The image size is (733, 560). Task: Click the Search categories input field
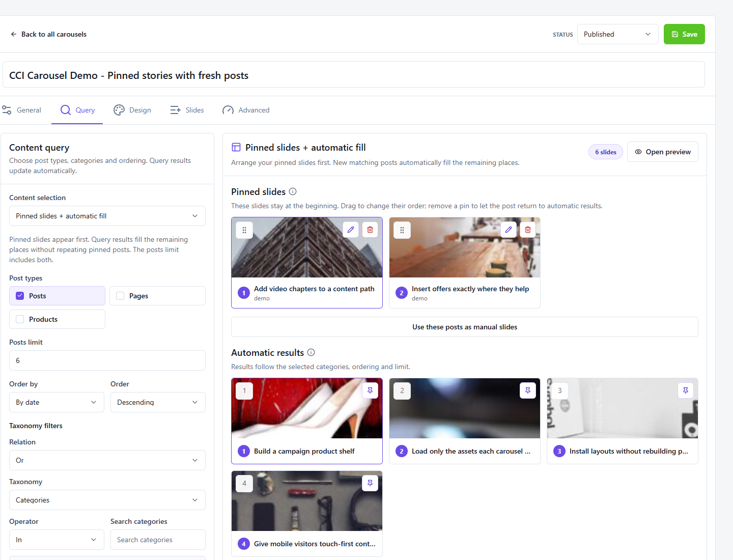point(158,540)
